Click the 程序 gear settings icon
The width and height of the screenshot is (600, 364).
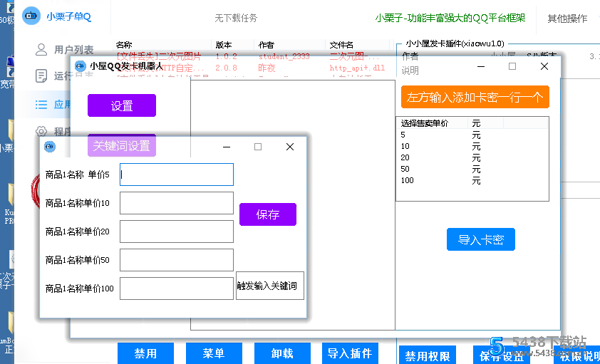click(x=41, y=132)
